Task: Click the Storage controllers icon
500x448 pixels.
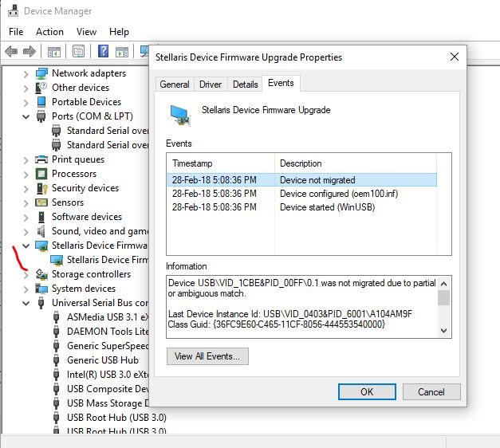Action: click(41, 274)
